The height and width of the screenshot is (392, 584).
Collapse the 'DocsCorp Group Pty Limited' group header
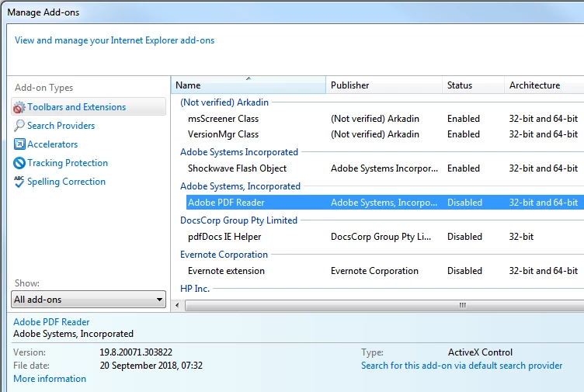(238, 220)
